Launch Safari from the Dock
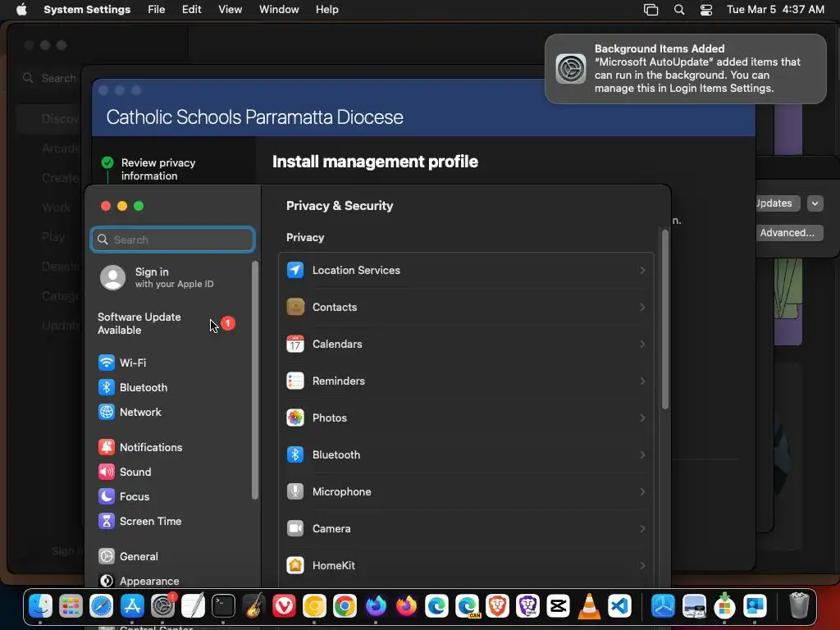 pos(101,606)
